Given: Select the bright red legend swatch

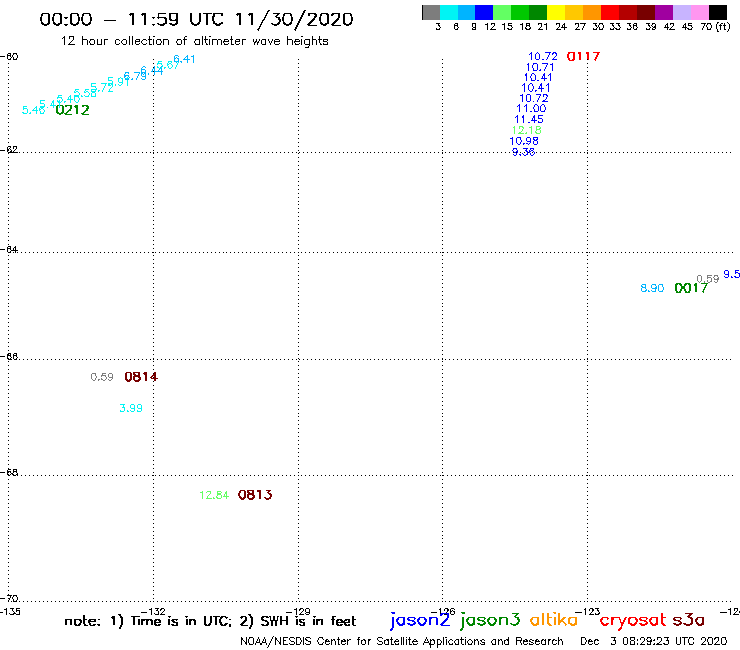Looking at the screenshot, I should pyautogui.click(x=610, y=12).
